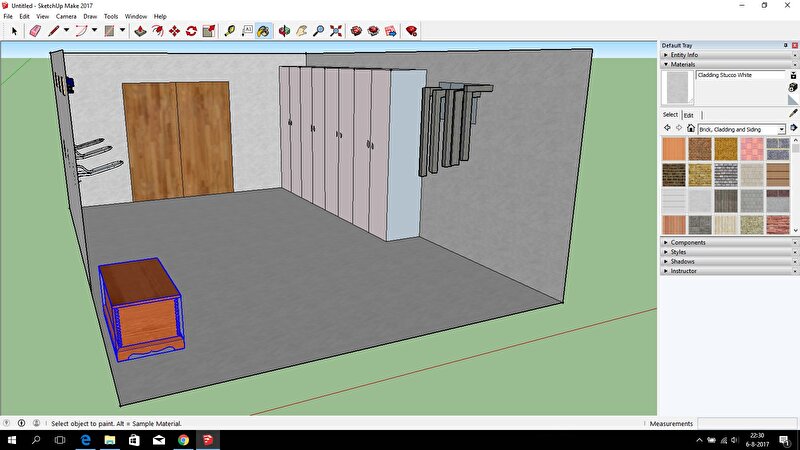Open the Brick, Cladding and Siding dropdown

pyautogui.click(x=741, y=130)
